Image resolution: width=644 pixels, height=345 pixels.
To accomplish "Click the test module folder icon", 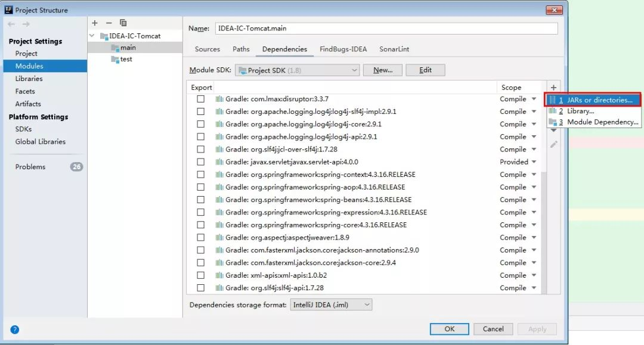I will (115, 59).
